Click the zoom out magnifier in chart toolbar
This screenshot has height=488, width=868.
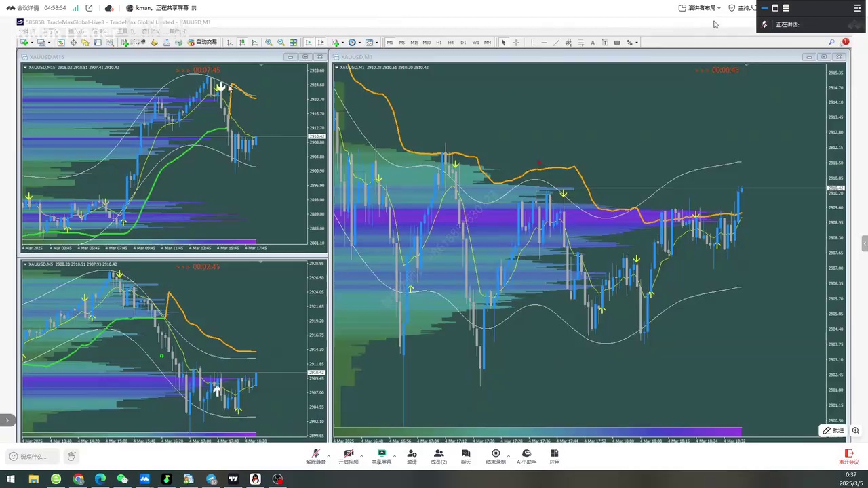[281, 43]
